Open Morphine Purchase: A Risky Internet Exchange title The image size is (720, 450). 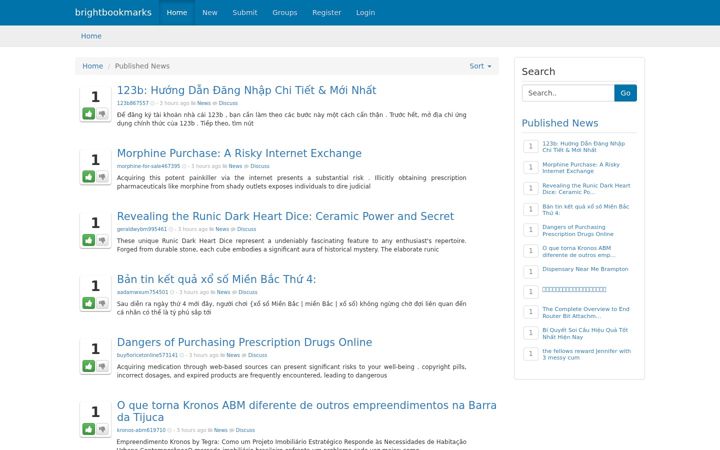[239, 153]
